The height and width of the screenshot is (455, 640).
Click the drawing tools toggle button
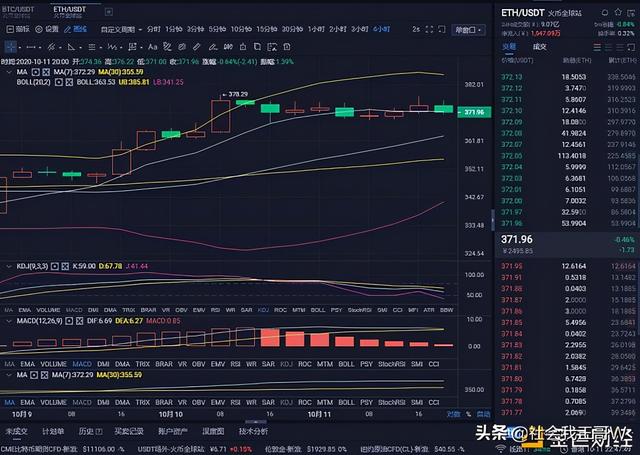[76, 29]
